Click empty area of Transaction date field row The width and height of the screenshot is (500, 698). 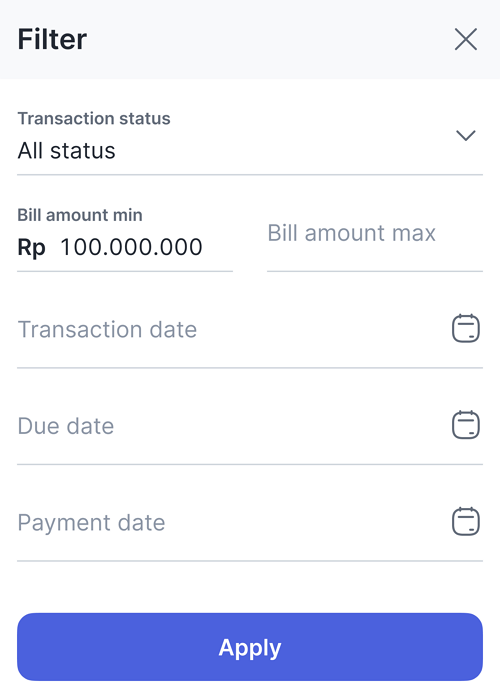point(321,329)
